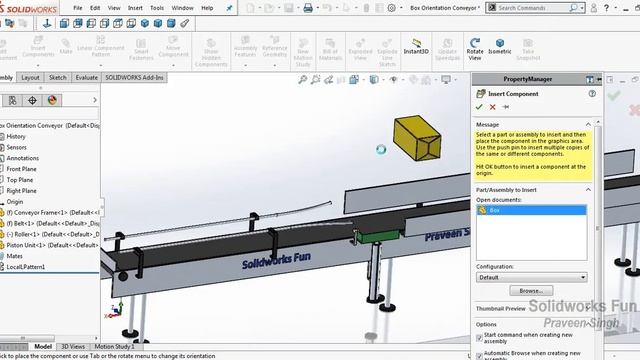Click the Rotate View tool
Image resolution: width=640 pixels, height=360 pixels.
click(x=475, y=49)
